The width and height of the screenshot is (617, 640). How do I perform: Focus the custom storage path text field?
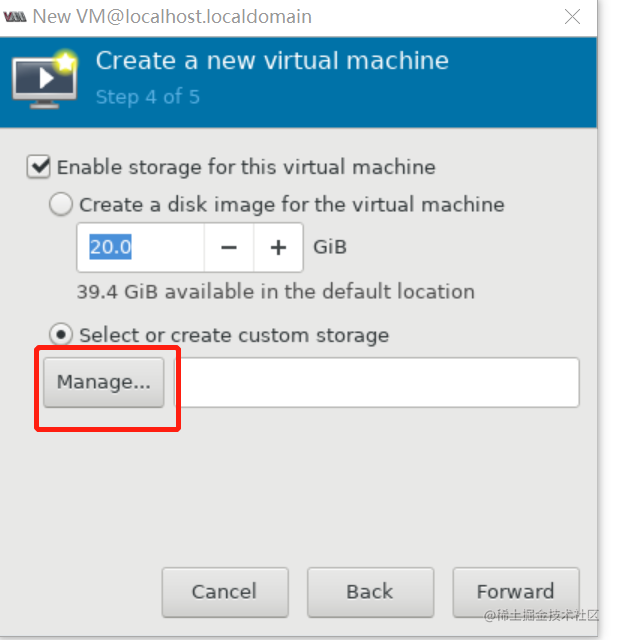coord(378,382)
